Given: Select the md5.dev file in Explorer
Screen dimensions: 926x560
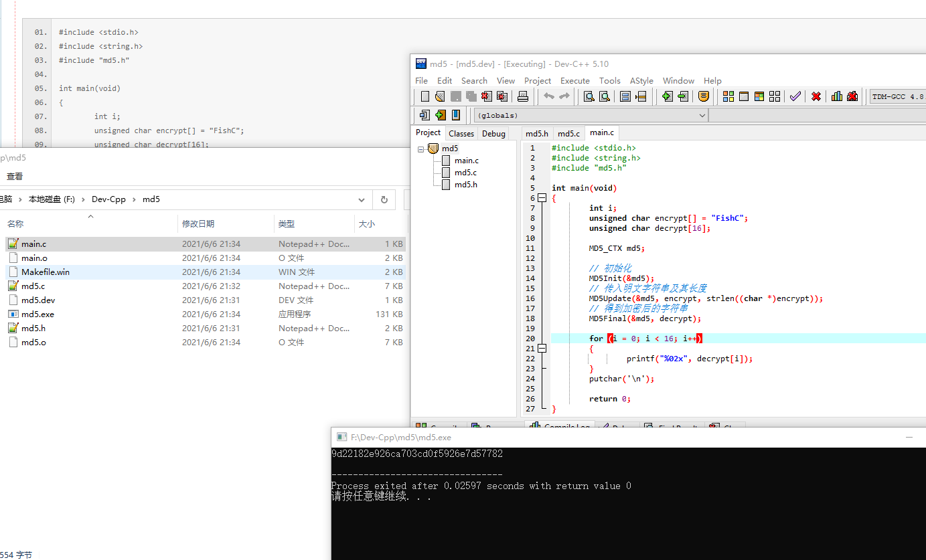Looking at the screenshot, I should [x=204, y=300].
